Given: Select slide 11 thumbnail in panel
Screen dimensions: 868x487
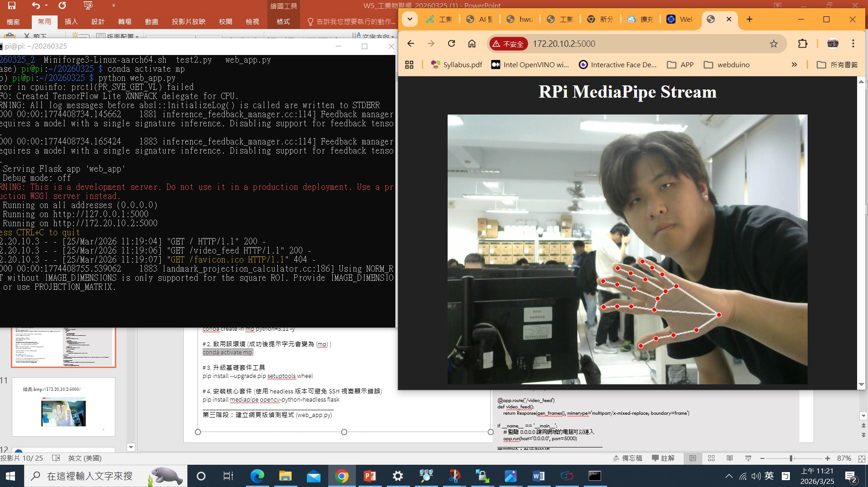Looking at the screenshot, I should (64, 407).
